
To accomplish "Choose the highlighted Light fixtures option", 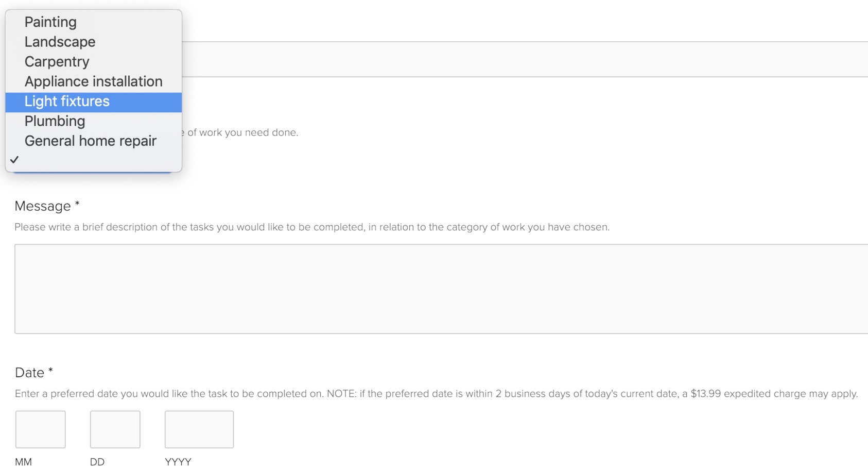I will (x=93, y=102).
